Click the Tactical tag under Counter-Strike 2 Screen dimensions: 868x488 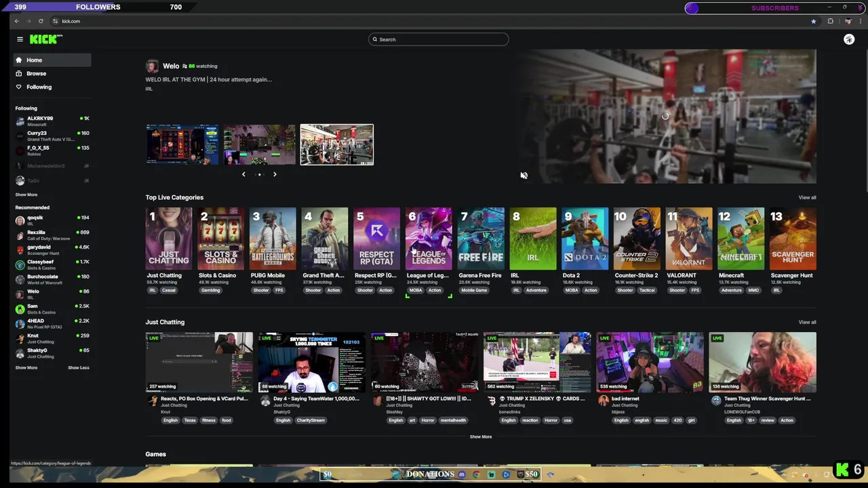[647, 290]
